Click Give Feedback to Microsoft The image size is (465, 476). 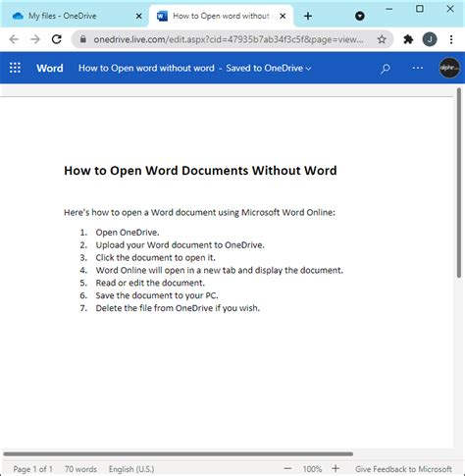point(403,469)
